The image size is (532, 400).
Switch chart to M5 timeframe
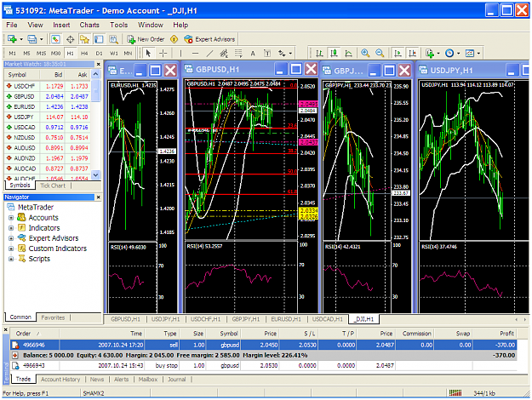26,54
